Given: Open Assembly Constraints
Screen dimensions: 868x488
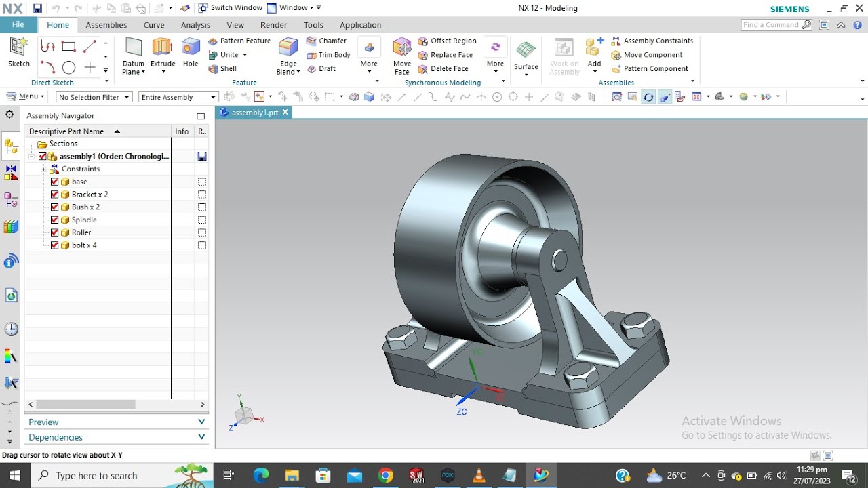Looking at the screenshot, I should [x=652, y=41].
